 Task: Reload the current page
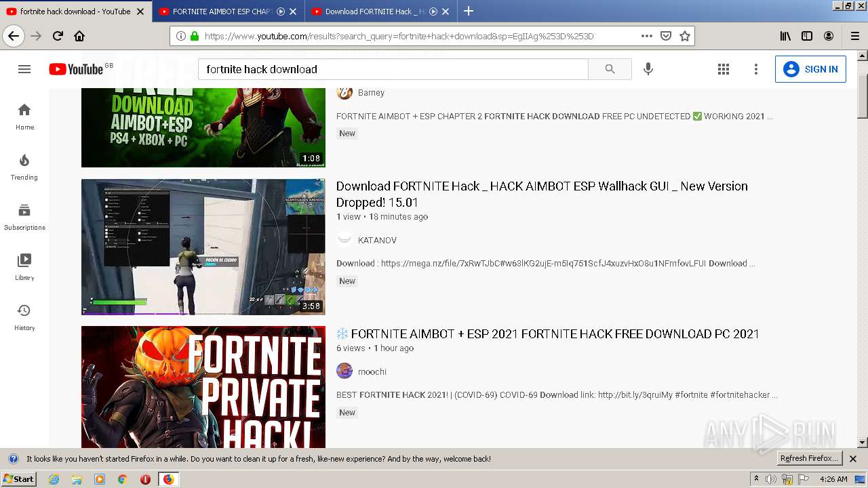tap(58, 36)
